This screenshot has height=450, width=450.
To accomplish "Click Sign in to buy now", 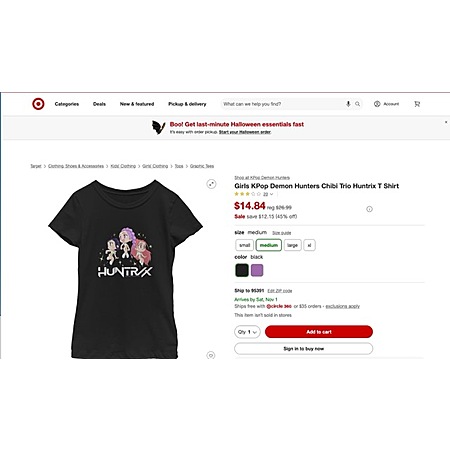I will [303, 349].
